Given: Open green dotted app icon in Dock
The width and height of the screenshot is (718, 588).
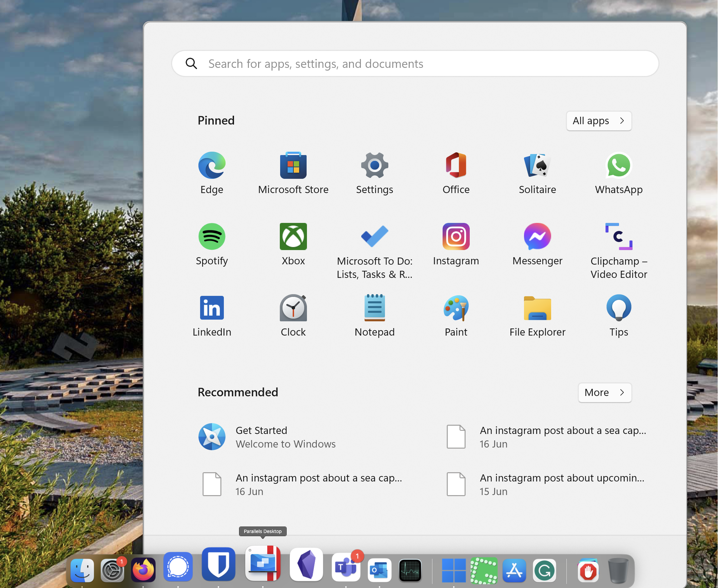Looking at the screenshot, I should coord(484,570).
